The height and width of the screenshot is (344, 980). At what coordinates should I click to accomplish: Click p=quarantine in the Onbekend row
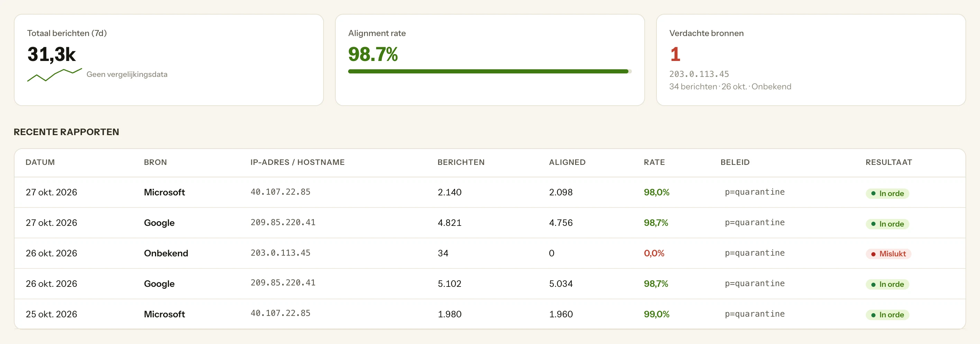click(754, 253)
